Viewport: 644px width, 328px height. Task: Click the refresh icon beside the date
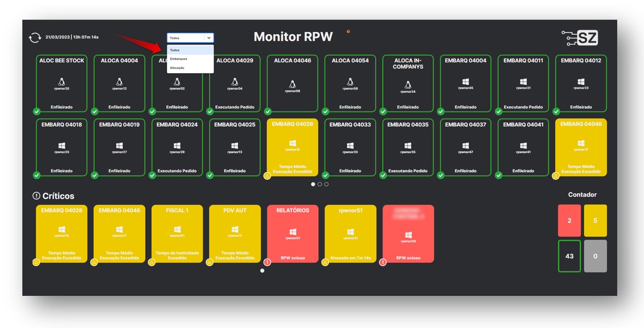point(34,38)
